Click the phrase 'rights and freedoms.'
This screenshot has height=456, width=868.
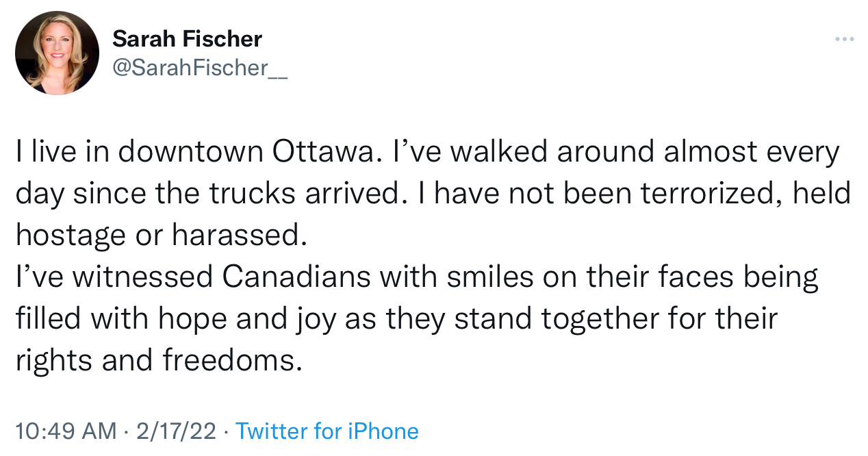(x=159, y=360)
